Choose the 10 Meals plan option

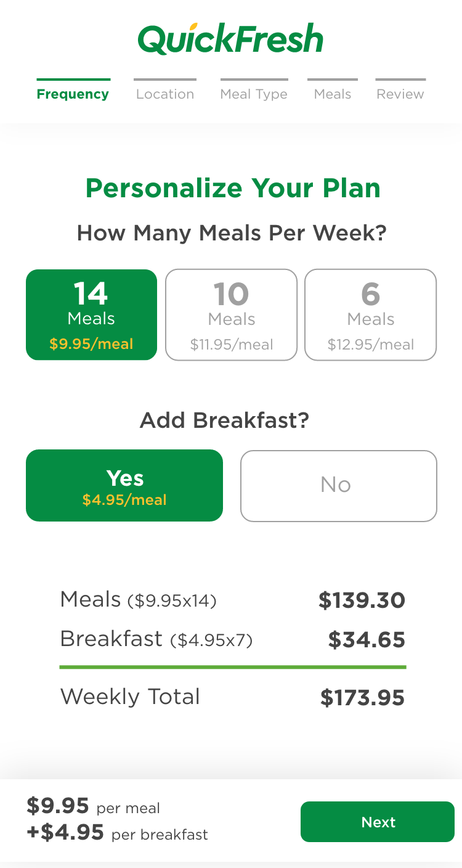[231, 314]
